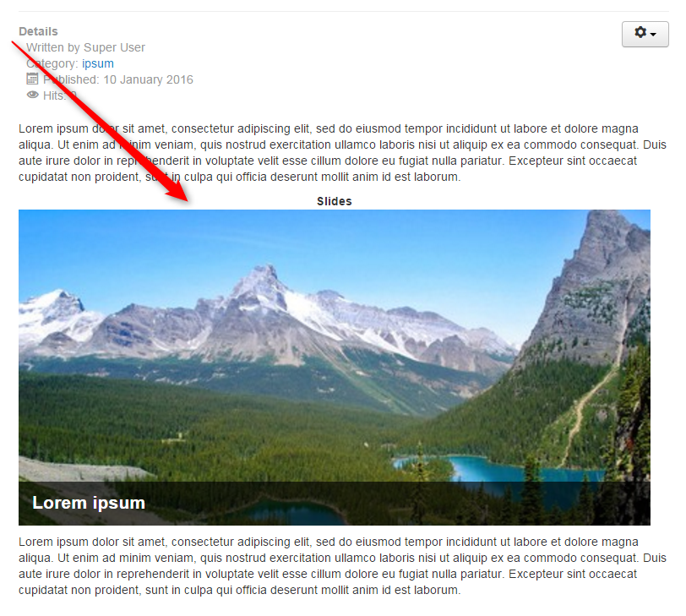Viewport: 686px width, 616px height.
Task: Click the paragraph below the slideshow
Action: pos(342,565)
